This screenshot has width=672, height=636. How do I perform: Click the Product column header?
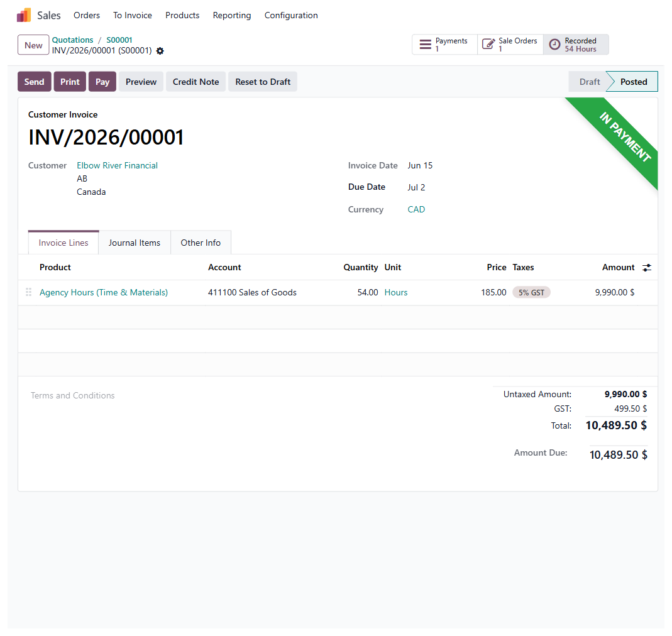[55, 268]
